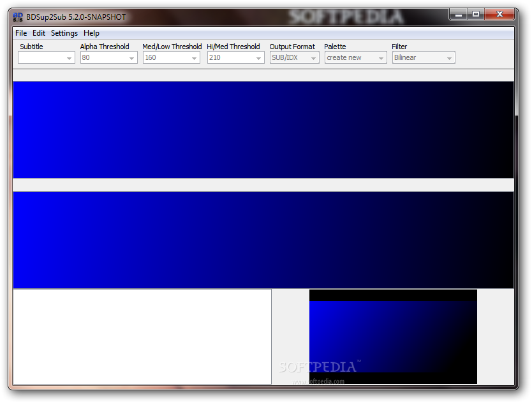
Task: Expand the Med/Low Threshold dropdown
Action: pyautogui.click(x=172, y=57)
